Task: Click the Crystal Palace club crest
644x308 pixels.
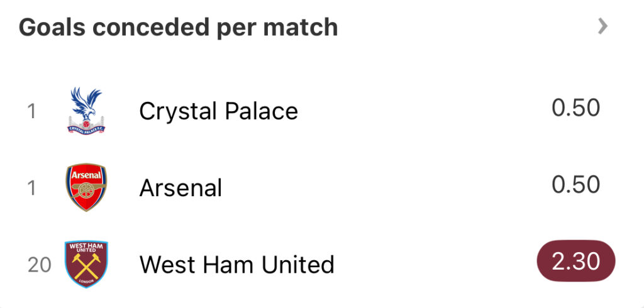Action: coord(87,111)
